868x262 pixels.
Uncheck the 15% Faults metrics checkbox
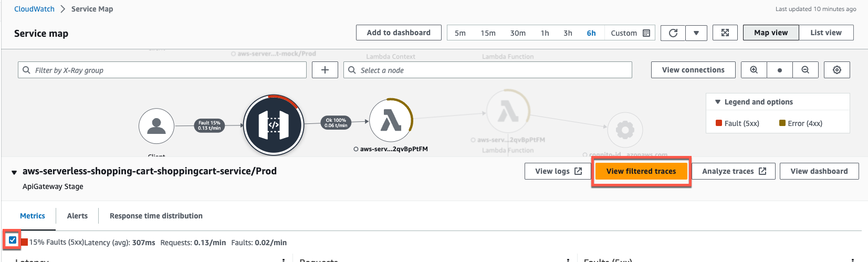click(x=13, y=240)
